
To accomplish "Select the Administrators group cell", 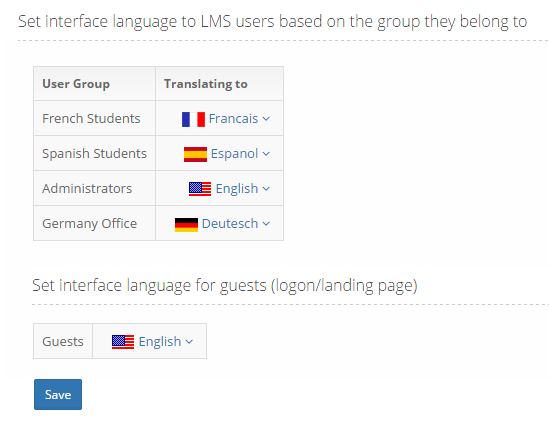I will [95, 188].
